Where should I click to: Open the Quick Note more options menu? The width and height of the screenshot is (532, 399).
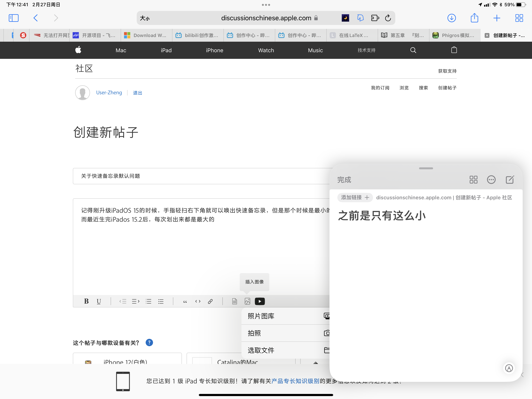point(491,179)
